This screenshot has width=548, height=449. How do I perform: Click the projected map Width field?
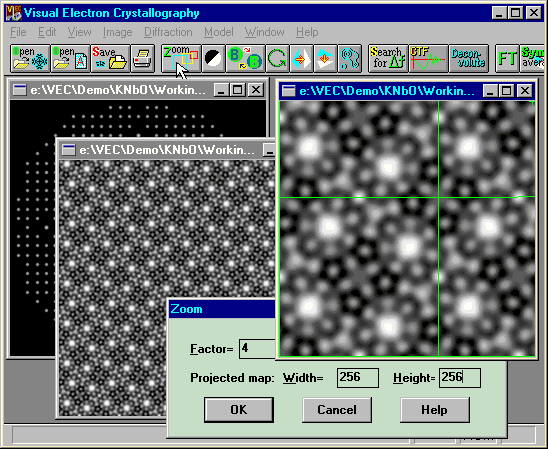tap(358, 378)
